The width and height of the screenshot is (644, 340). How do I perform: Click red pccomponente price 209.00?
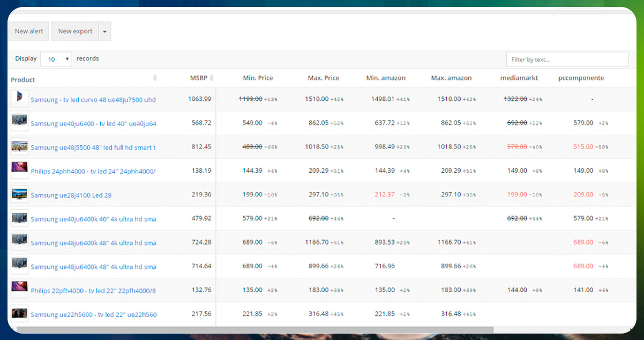[x=583, y=195]
